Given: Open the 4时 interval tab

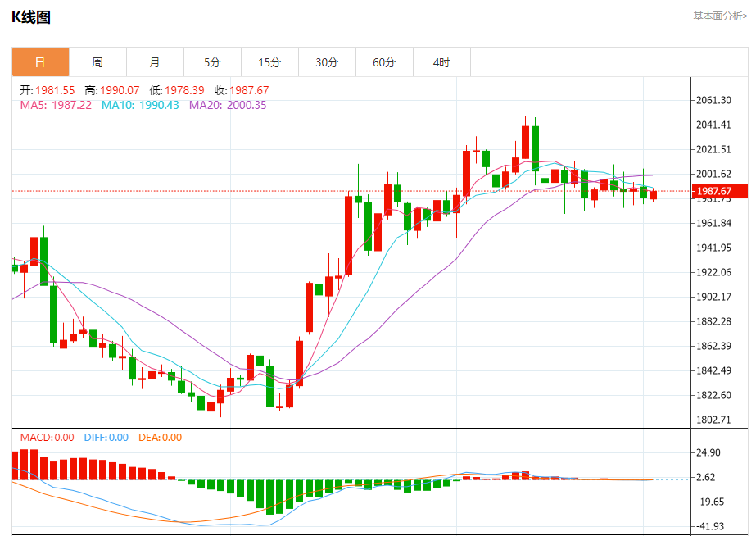Looking at the screenshot, I should pyautogui.click(x=441, y=62).
